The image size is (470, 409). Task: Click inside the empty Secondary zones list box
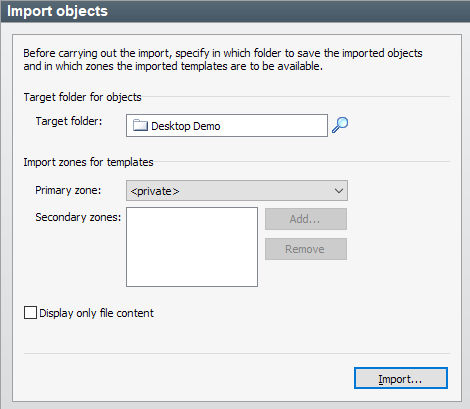click(192, 247)
